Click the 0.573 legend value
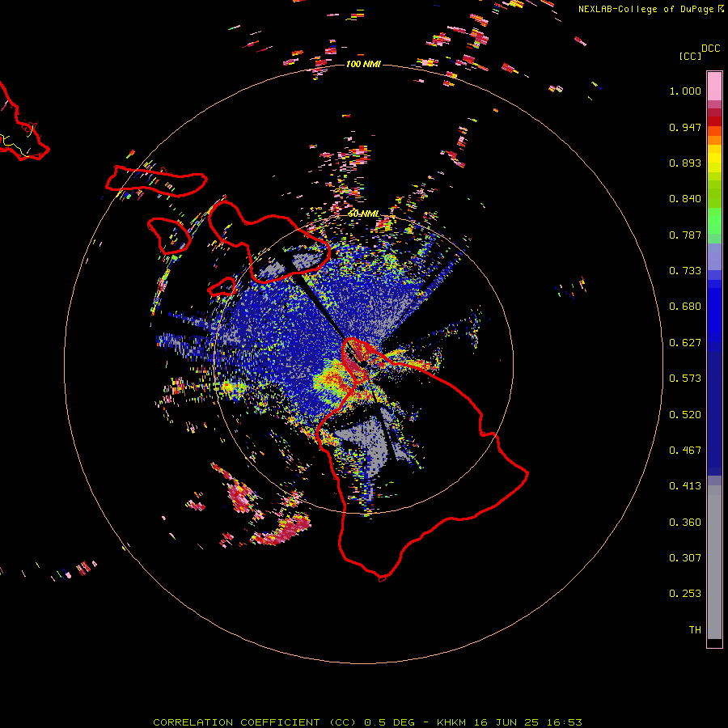 685,379
